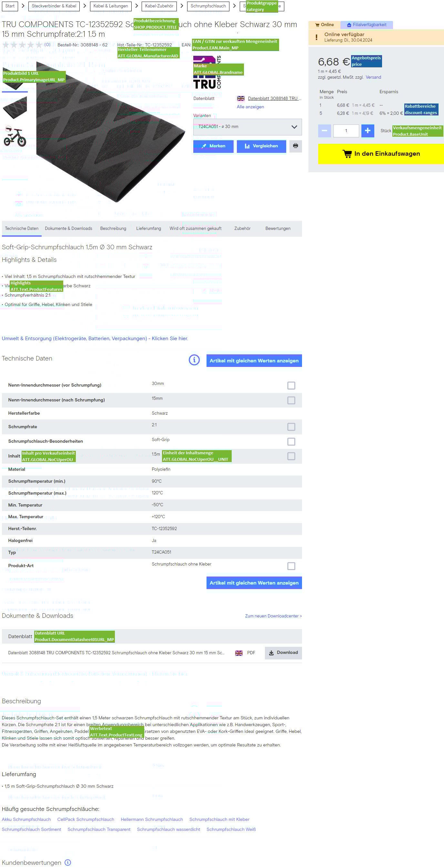Click the TRU Components brand logo
The width and height of the screenshot is (444, 868).
click(x=207, y=73)
